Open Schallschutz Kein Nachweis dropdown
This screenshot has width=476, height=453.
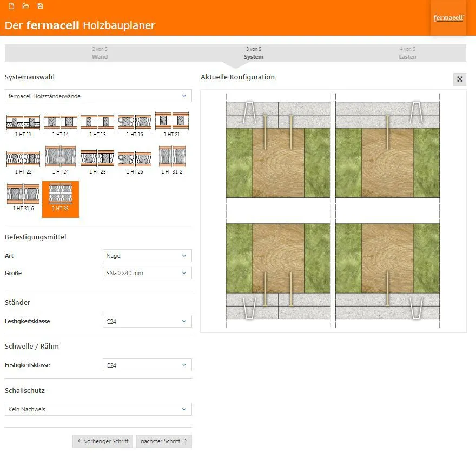coord(98,409)
